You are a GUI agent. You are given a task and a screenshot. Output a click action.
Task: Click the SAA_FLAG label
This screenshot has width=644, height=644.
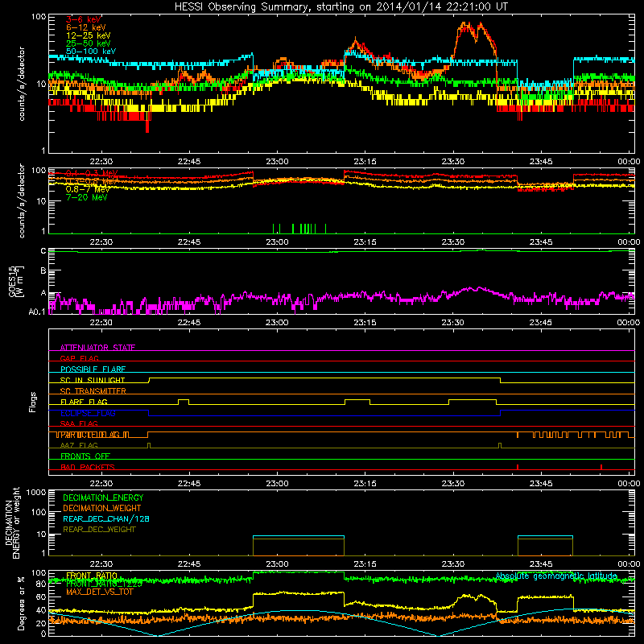(x=79, y=423)
